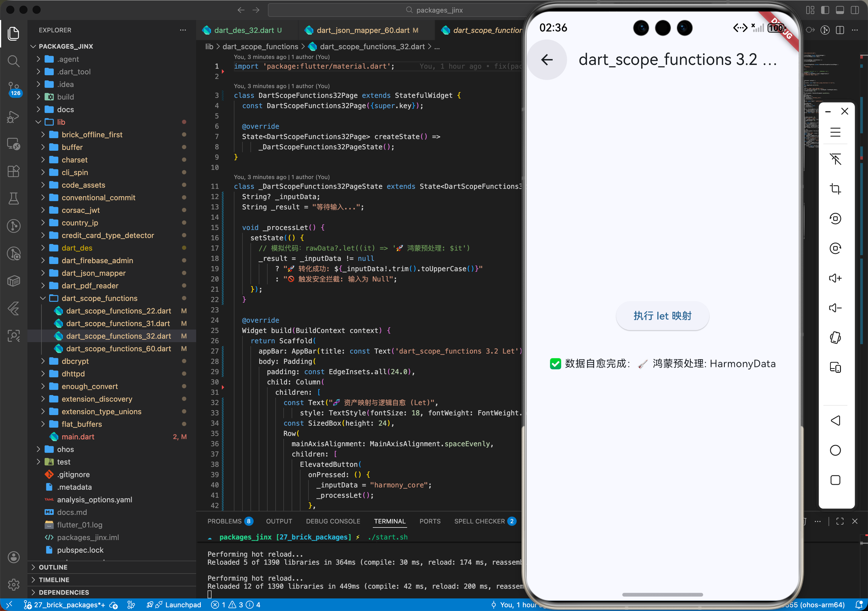Open the Run and Debug view
The image size is (868, 611).
point(14,116)
